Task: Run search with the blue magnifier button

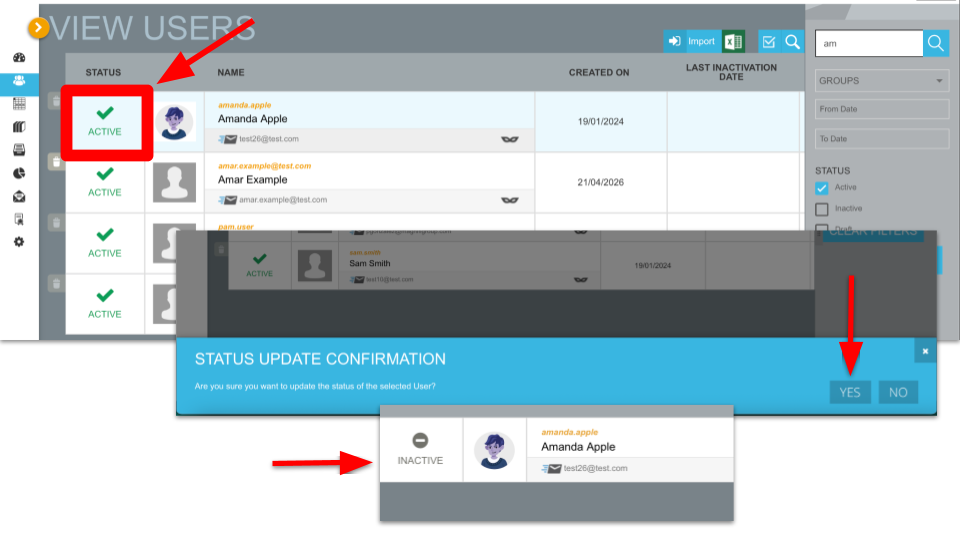Action: coord(936,43)
